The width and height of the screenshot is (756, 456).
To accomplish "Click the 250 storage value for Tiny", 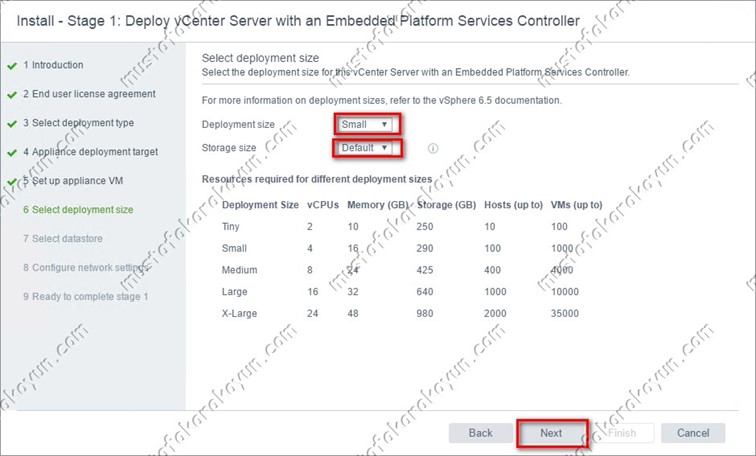I will (425, 227).
